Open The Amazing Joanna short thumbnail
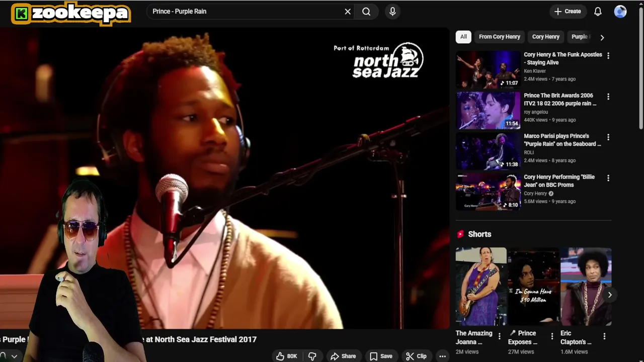The height and width of the screenshot is (362, 644). [481, 286]
